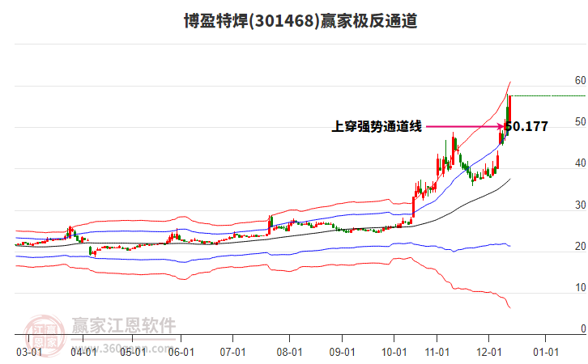Select the 11-01 date axis label
Image resolution: width=588 pixels, height=364 pixels.
point(437,353)
